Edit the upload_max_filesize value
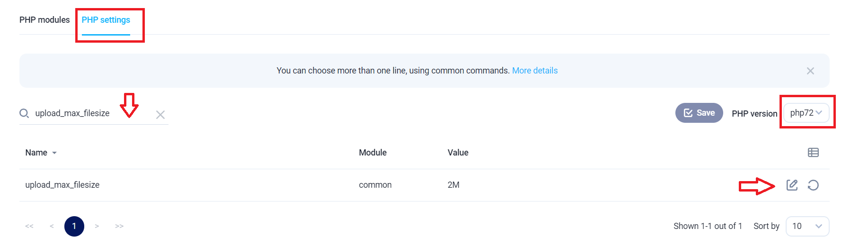The height and width of the screenshot is (247, 868). [x=792, y=185]
